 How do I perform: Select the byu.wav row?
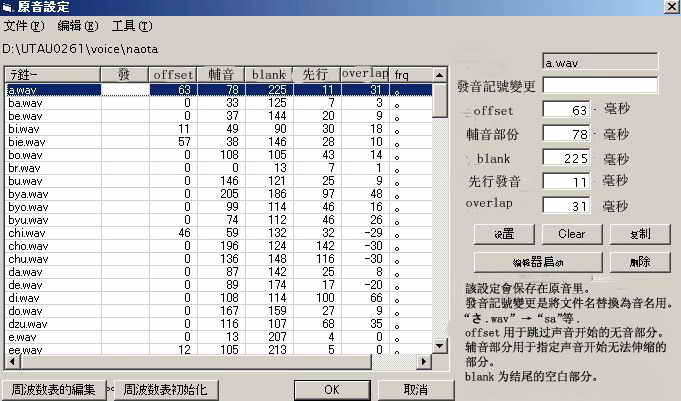click(219, 220)
